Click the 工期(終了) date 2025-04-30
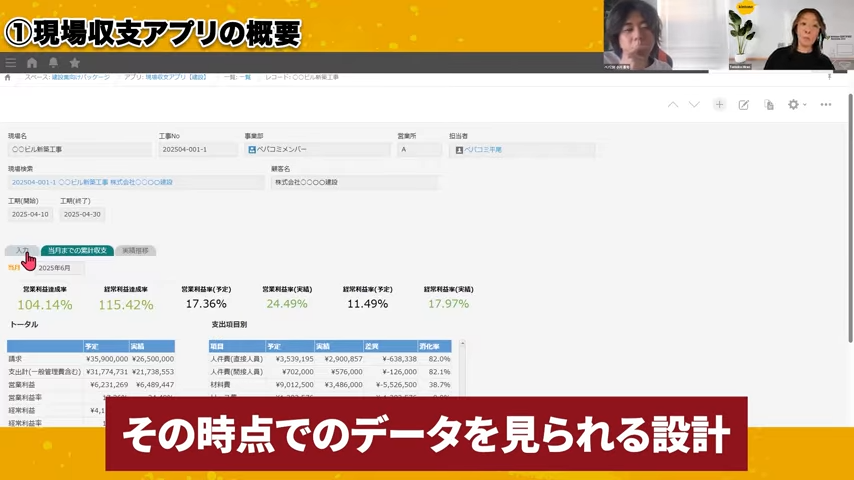This screenshot has width=854, height=480. [x=82, y=215]
